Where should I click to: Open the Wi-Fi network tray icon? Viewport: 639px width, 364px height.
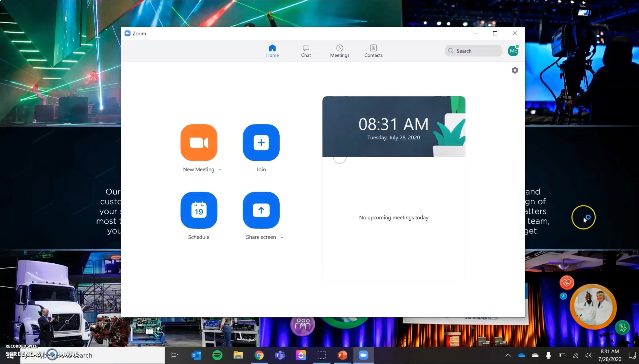click(576, 355)
